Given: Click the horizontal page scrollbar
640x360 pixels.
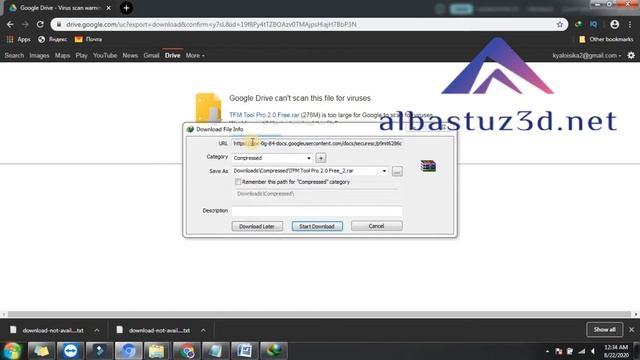Looking at the screenshot, I should click(x=320, y=314).
